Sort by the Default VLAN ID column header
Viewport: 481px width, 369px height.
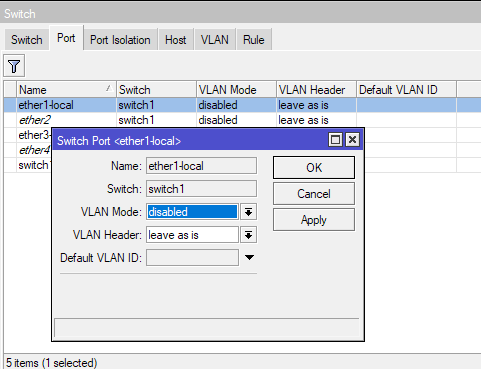coord(406,90)
